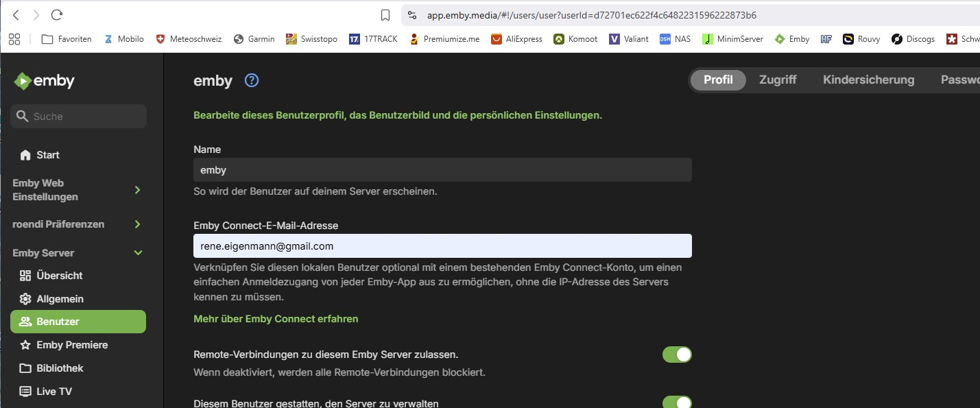
Task: Open the Komoot bookmark
Action: (575, 39)
